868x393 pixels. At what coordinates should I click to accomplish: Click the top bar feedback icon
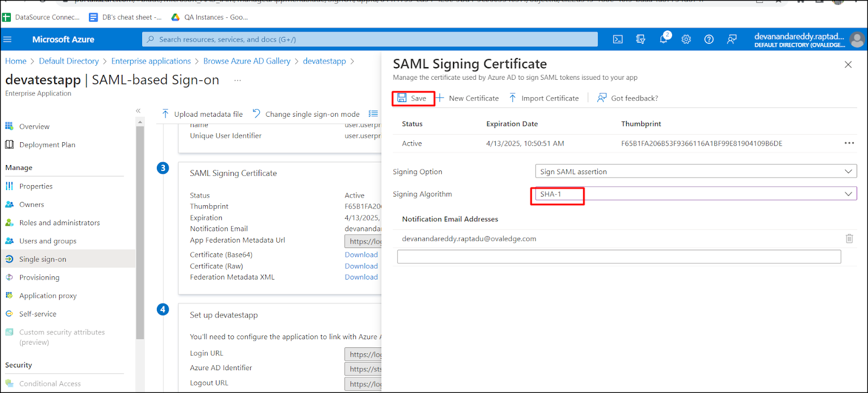[x=732, y=39]
